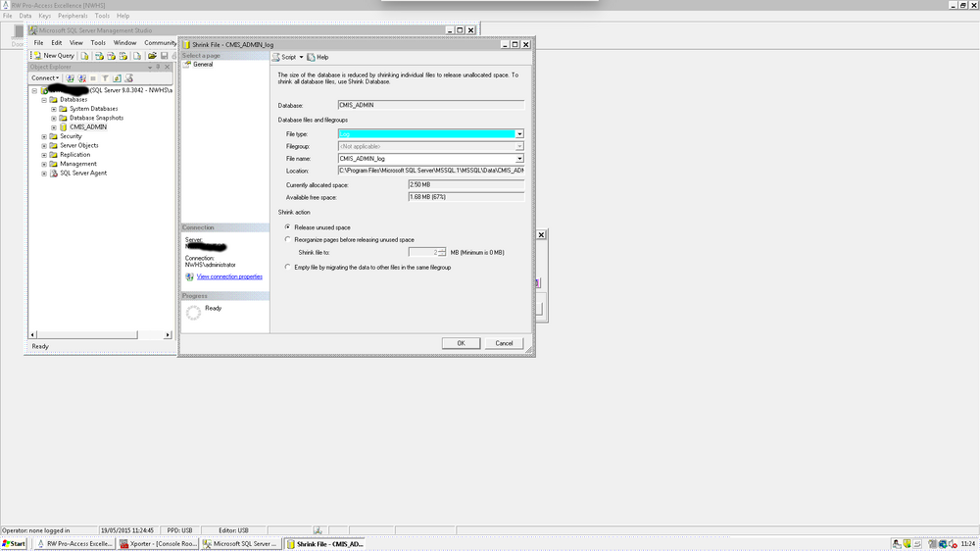This screenshot has width=980, height=551.
Task: Collapse the SQL Server root node
Action: (x=35, y=90)
